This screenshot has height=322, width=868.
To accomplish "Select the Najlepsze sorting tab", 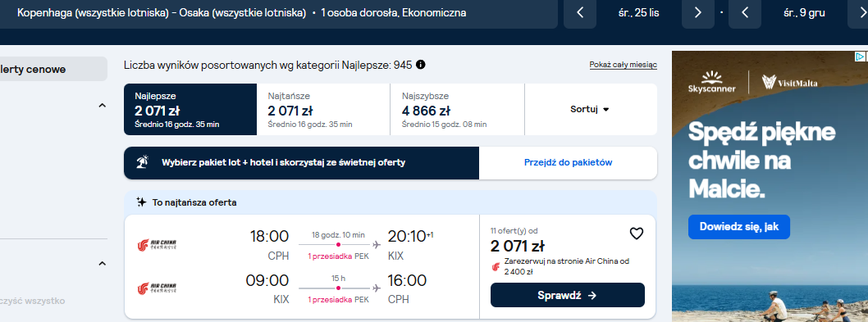I will pyautogui.click(x=190, y=110).
